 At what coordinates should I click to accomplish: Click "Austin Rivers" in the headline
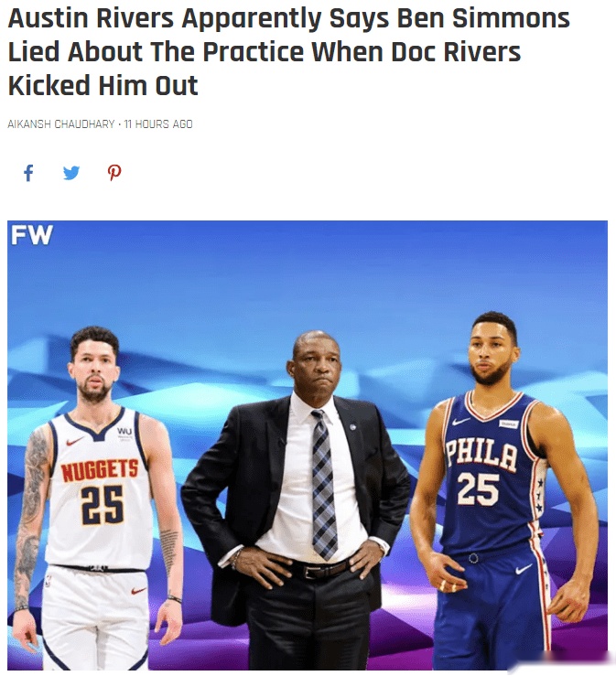tap(91, 18)
